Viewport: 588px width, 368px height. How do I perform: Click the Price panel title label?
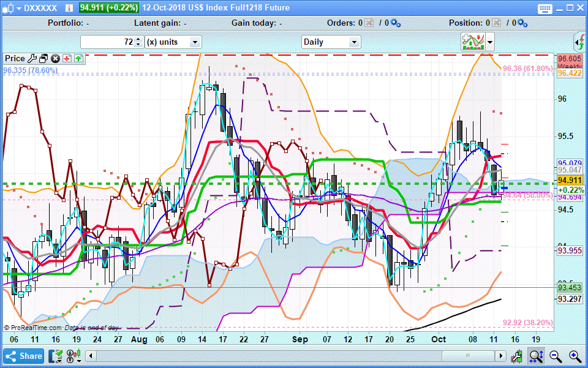[15, 58]
